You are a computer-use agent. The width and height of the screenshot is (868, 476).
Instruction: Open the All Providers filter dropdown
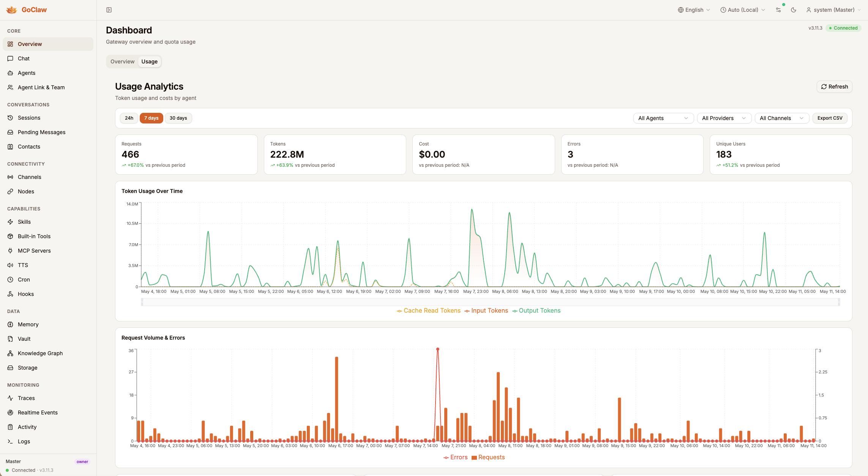[x=724, y=118]
